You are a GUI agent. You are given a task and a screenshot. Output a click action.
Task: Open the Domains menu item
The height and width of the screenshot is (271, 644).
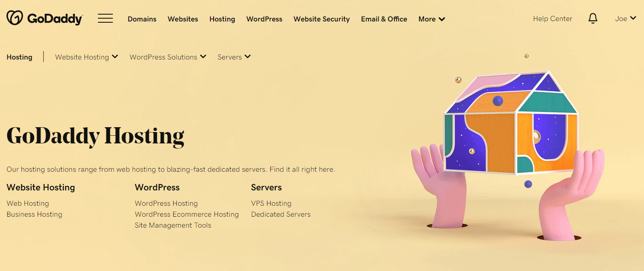tap(142, 19)
